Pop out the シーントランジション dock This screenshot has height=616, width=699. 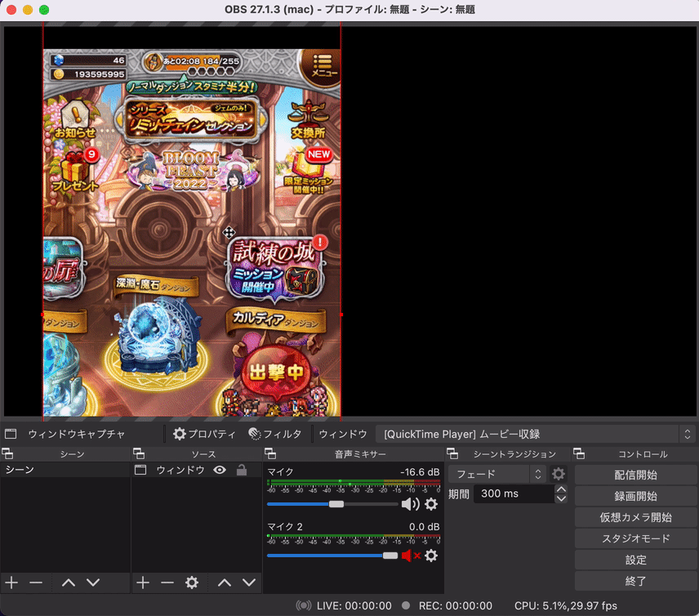point(452,454)
